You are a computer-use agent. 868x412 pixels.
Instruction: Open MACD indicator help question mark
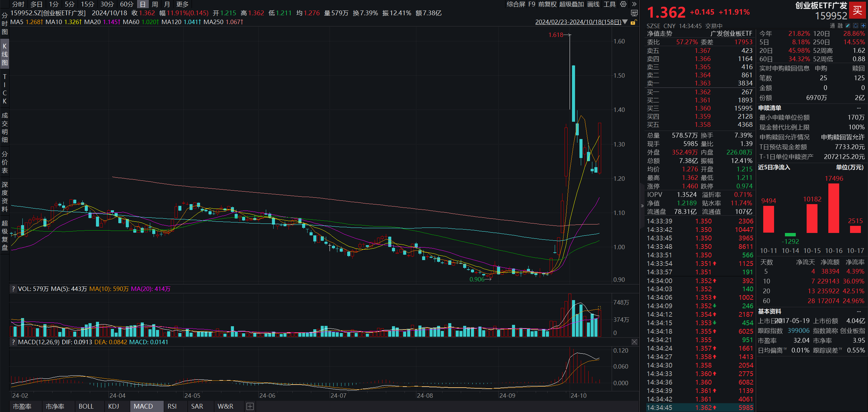pos(13,342)
